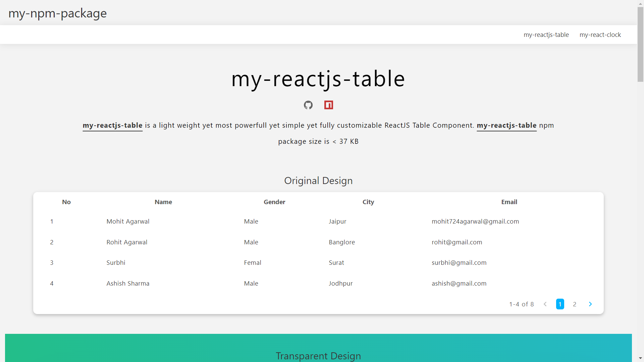Click the first bold my-reactjs-table link in description
The image size is (644, 362).
(x=113, y=125)
